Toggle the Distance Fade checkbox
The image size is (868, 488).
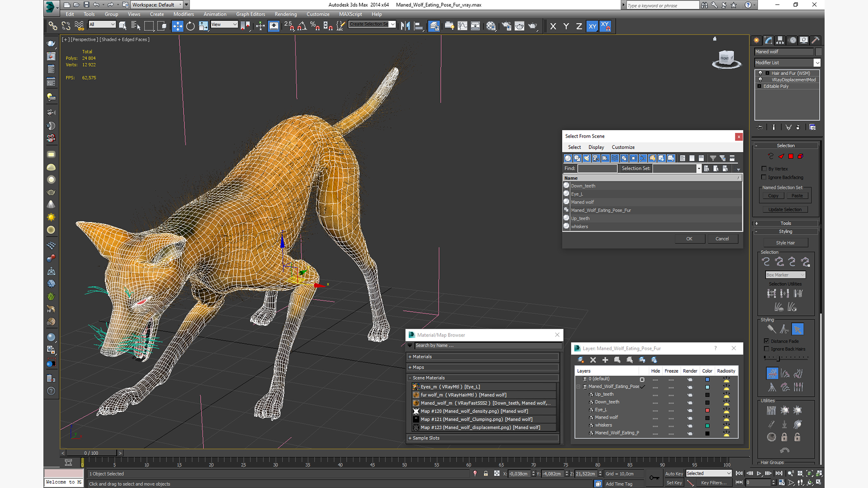(x=767, y=341)
